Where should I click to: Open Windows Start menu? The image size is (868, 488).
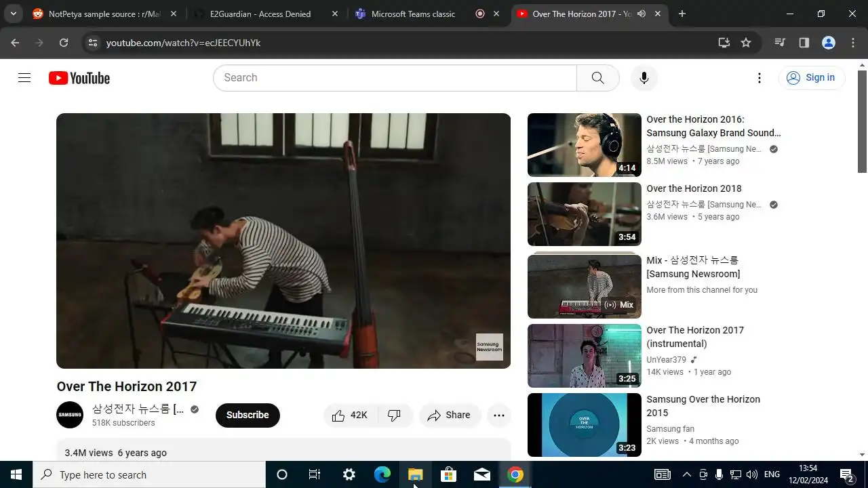pyautogui.click(x=16, y=474)
